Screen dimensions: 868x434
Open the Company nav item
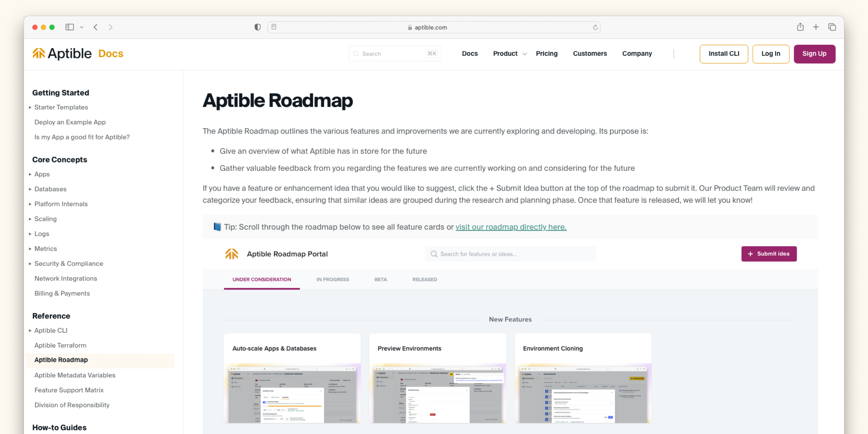[x=637, y=54]
